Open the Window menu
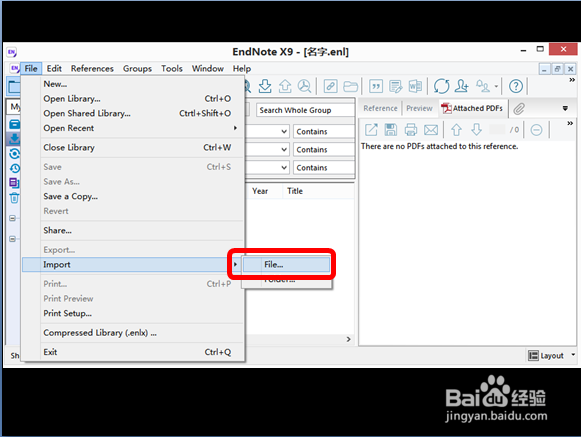Viewport: 581px width, 437px height. coord(208,69)
